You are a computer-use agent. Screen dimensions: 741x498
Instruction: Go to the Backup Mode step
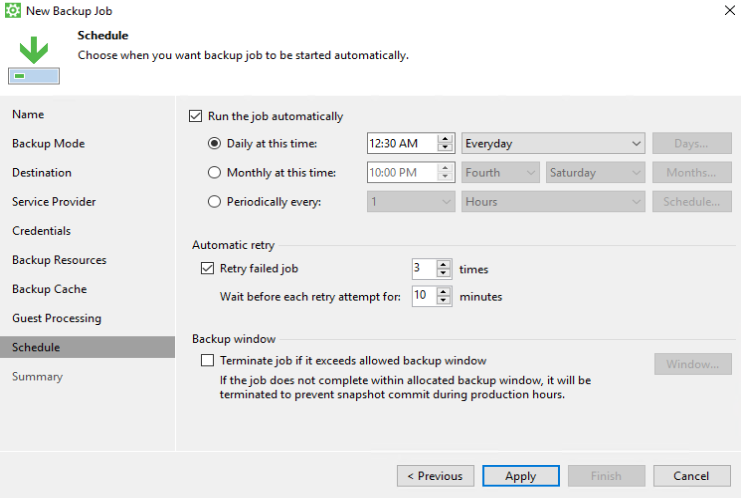click(48, 144)
